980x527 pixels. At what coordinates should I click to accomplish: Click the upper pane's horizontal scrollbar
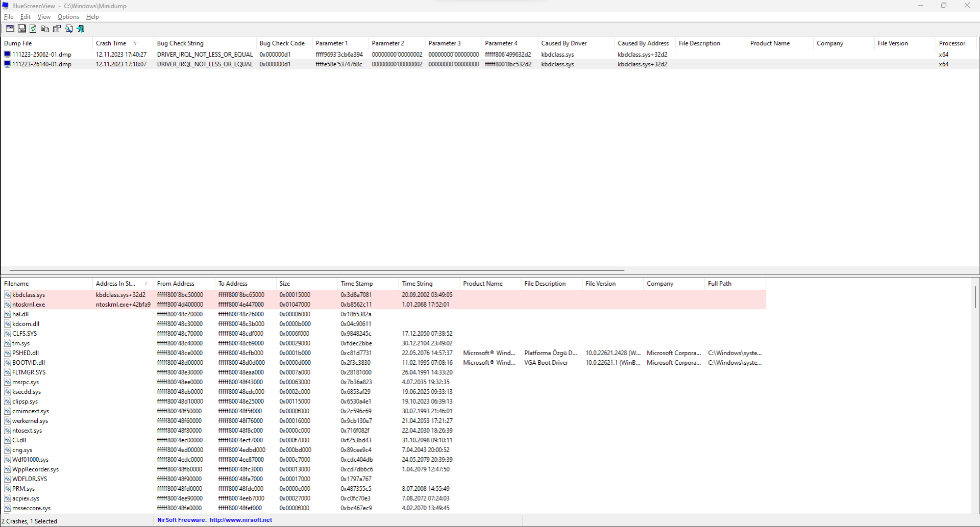[316, 270]
